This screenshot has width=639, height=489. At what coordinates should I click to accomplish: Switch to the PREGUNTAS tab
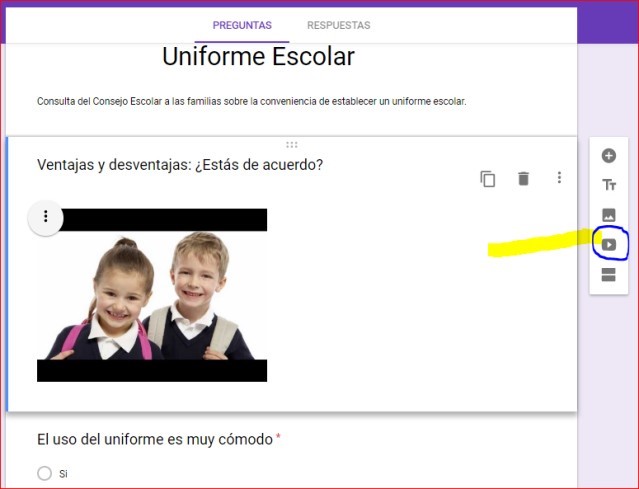pos(242,25)
